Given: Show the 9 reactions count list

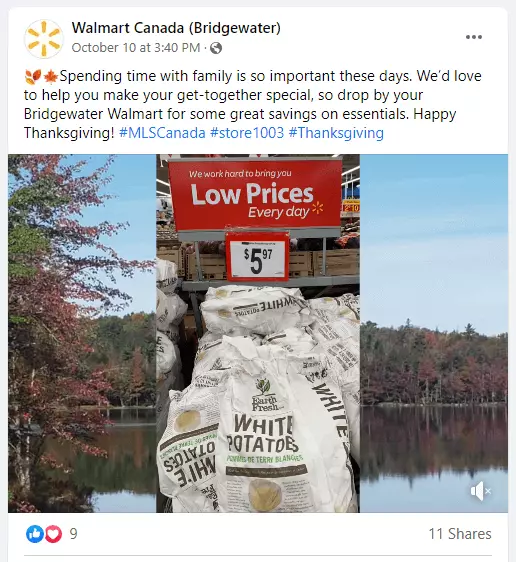Looking at the screenshot, I should pos(73,534).
